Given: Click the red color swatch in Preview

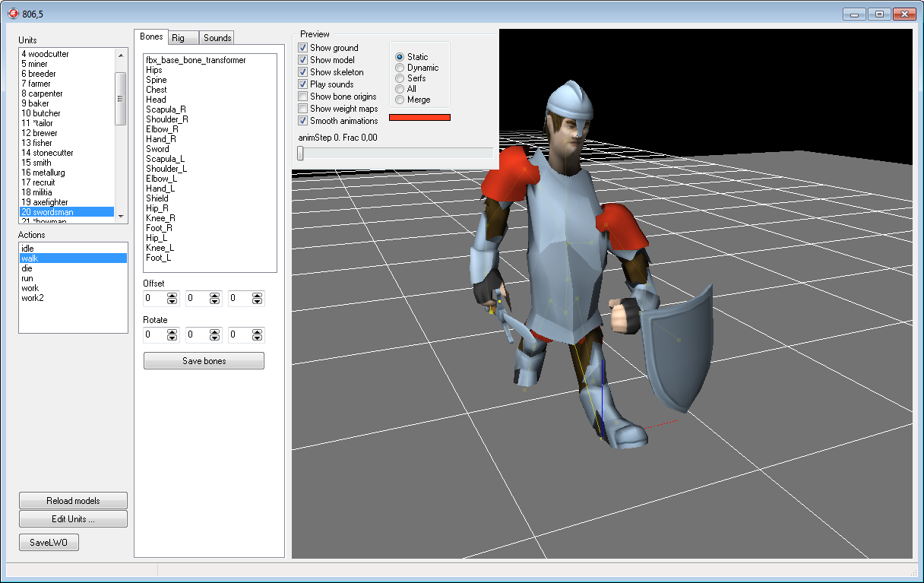Looking at the screenshot, I should pyautogui.click(x=420, y=117).
